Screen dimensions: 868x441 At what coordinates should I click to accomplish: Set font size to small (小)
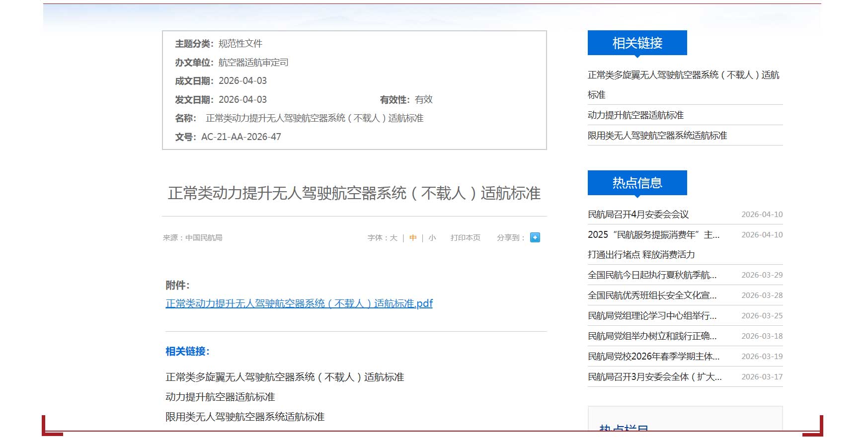click(432, 238)
